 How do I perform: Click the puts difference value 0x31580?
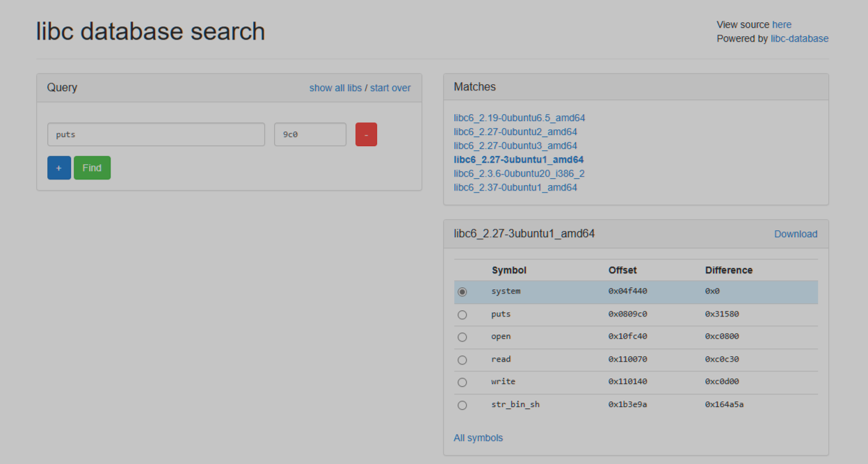722,314
